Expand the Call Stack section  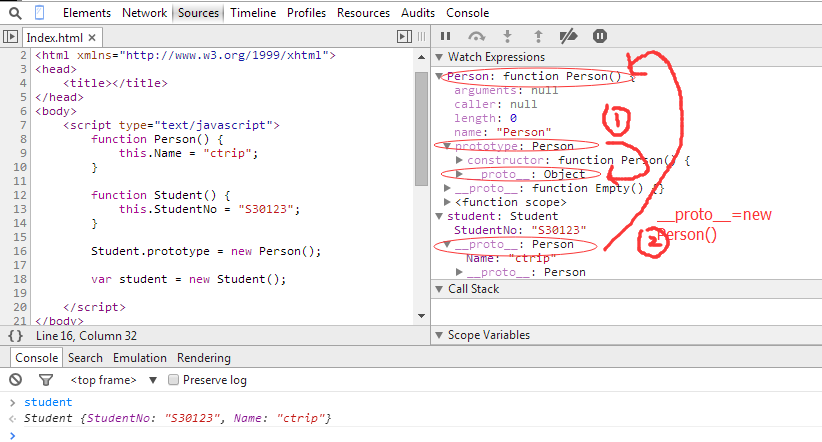point(439,289)
